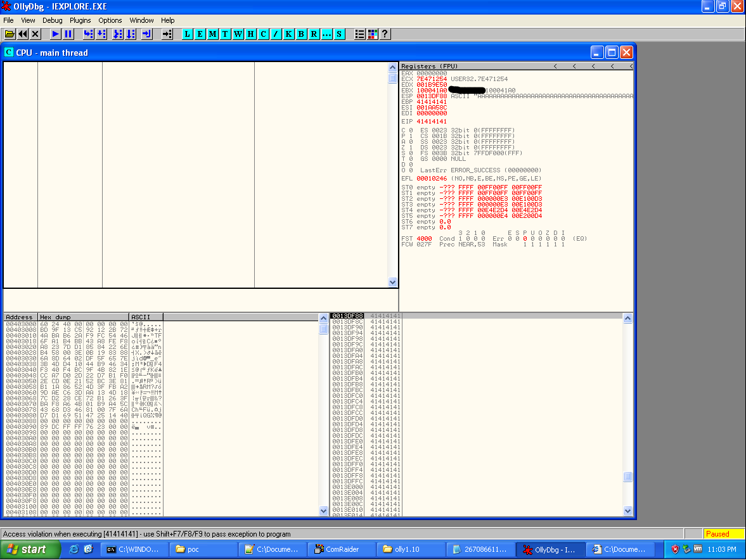Open the Debug menu
This screenshot has height=560, width=746.
tap(53, 20)
